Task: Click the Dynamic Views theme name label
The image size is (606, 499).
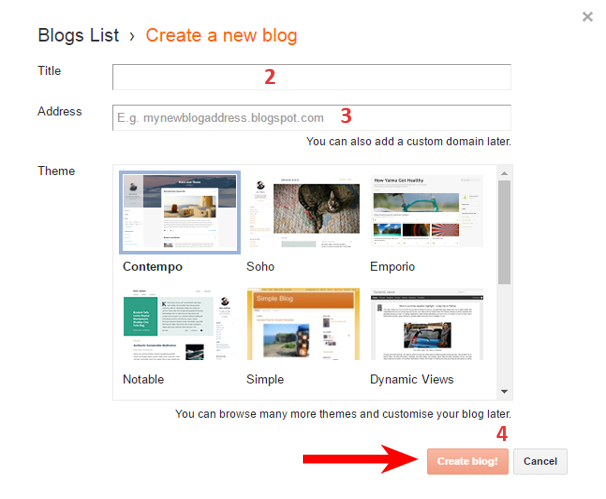Action: pos(412,380)
